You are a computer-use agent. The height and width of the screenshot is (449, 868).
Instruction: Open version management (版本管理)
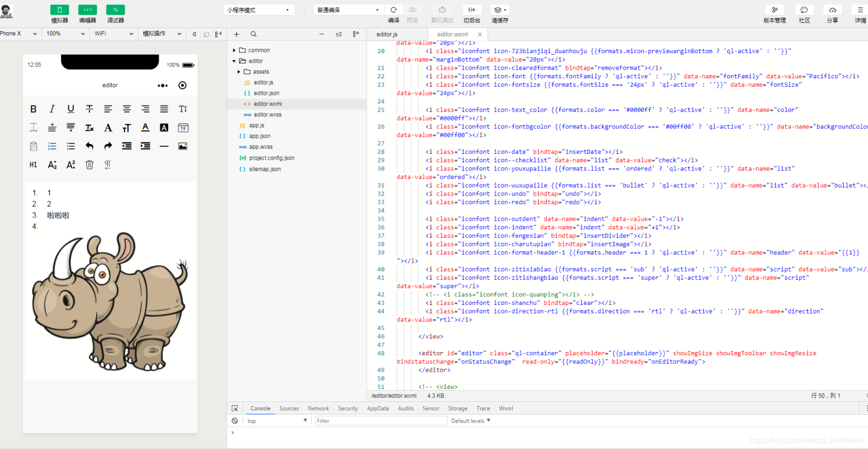[x=774, y=10]
